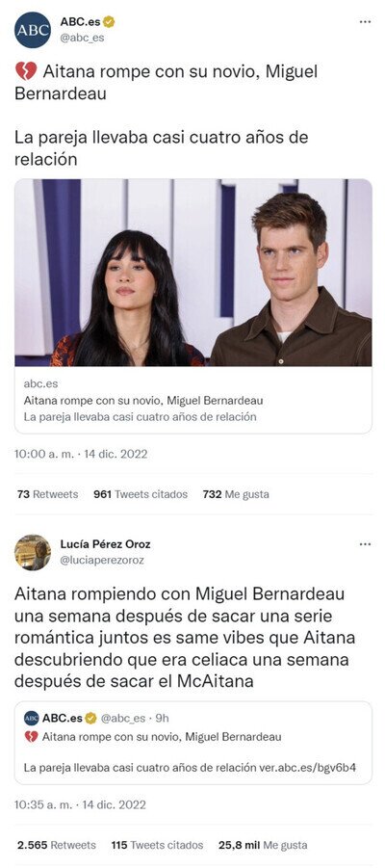View the 25,8 mil Me gusta list

[263, 845]
